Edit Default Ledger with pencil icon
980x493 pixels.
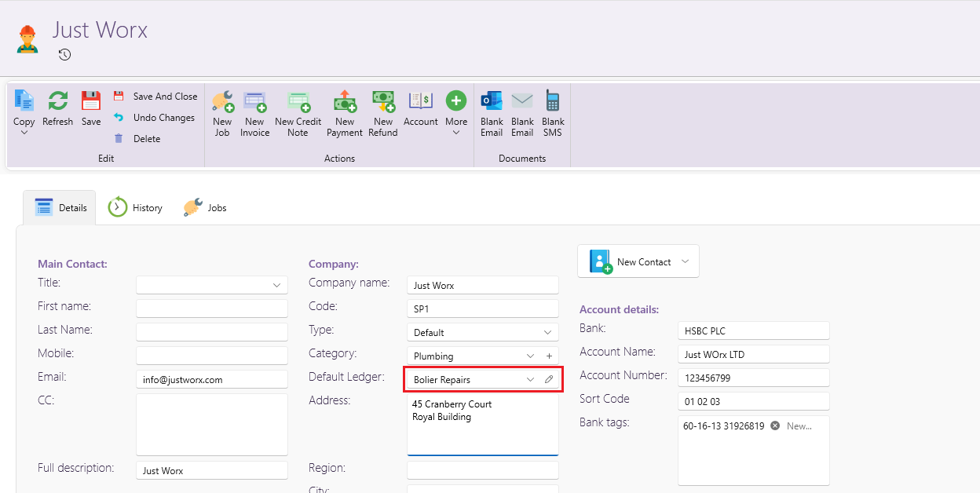tap(549, 380)
